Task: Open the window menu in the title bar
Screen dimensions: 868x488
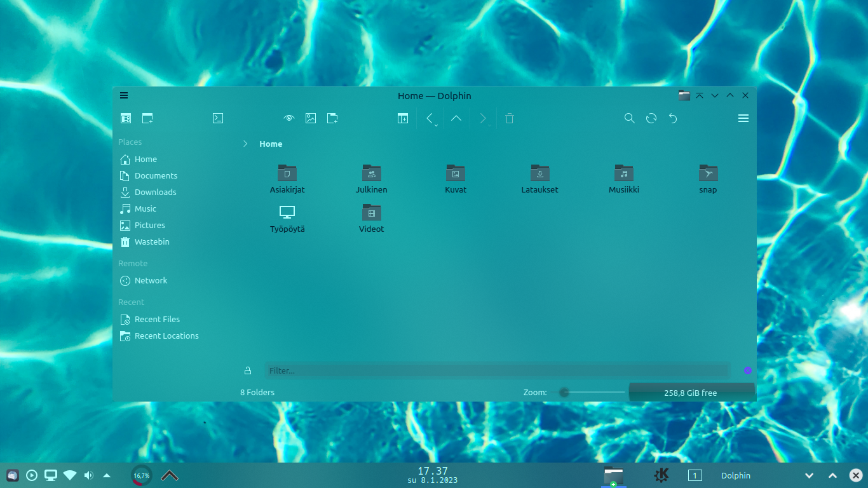Action: pos(124,95)
